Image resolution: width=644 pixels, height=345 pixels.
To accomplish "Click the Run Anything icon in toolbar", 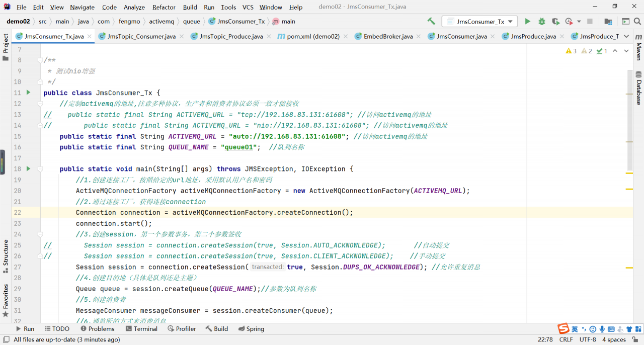I will click(625, 21).
